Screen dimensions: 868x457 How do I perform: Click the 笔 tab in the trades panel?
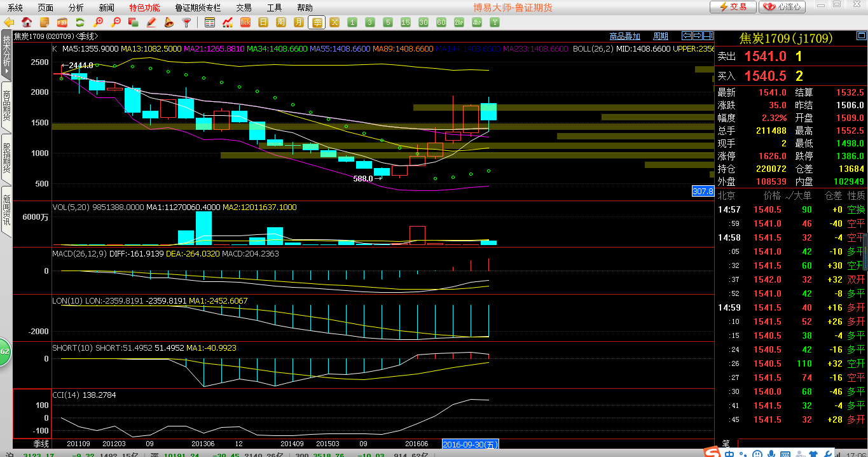click(x=726, y=444)
